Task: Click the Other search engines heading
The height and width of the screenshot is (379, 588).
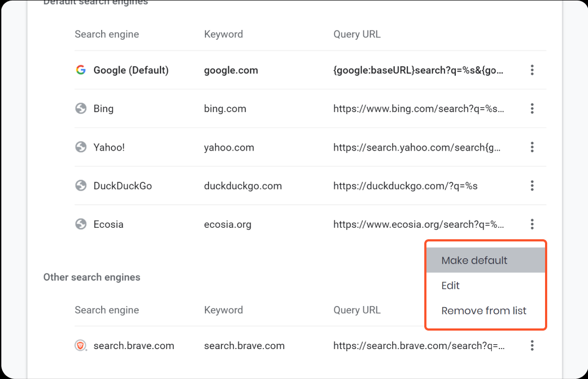Action: (92, 277)
